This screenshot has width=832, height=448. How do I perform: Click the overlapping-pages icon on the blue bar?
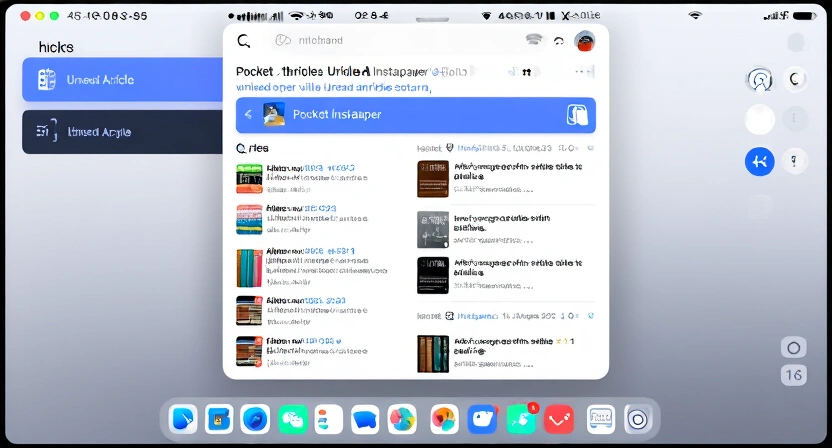tap(577, 115)
